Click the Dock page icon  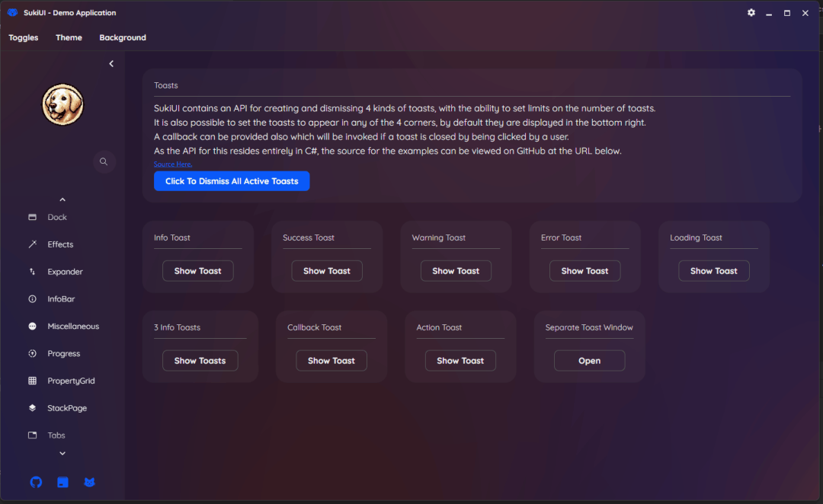coord(33,217)
